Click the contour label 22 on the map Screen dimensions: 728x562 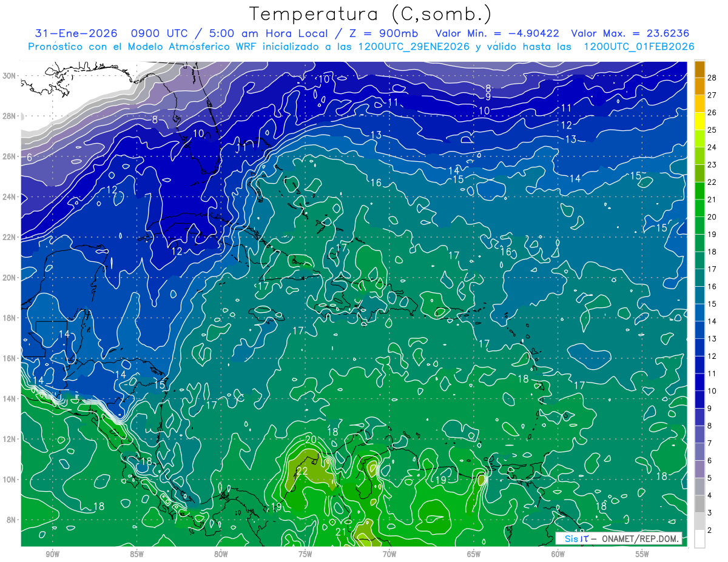coord(302,471)
